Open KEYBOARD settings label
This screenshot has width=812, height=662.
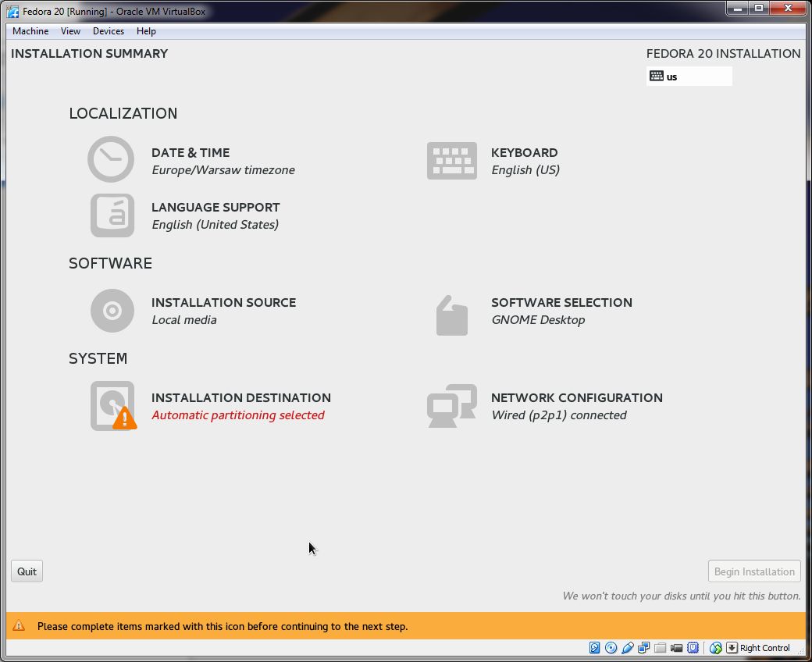click(x=524, y=153)
